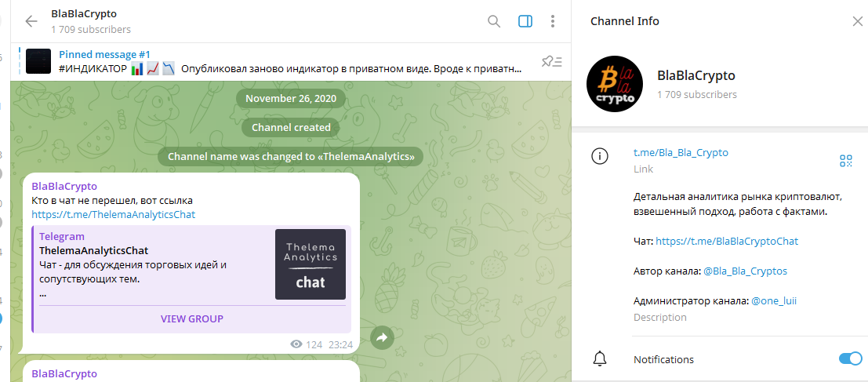Open search in BlaBlaCrypto channel

(494, 22)
